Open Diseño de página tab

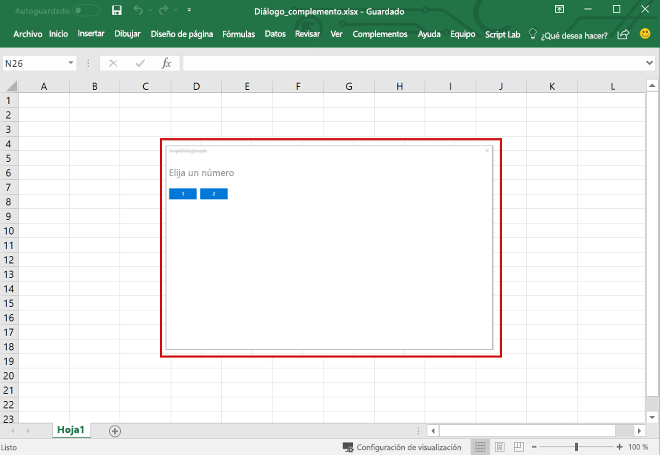[182, 34]
